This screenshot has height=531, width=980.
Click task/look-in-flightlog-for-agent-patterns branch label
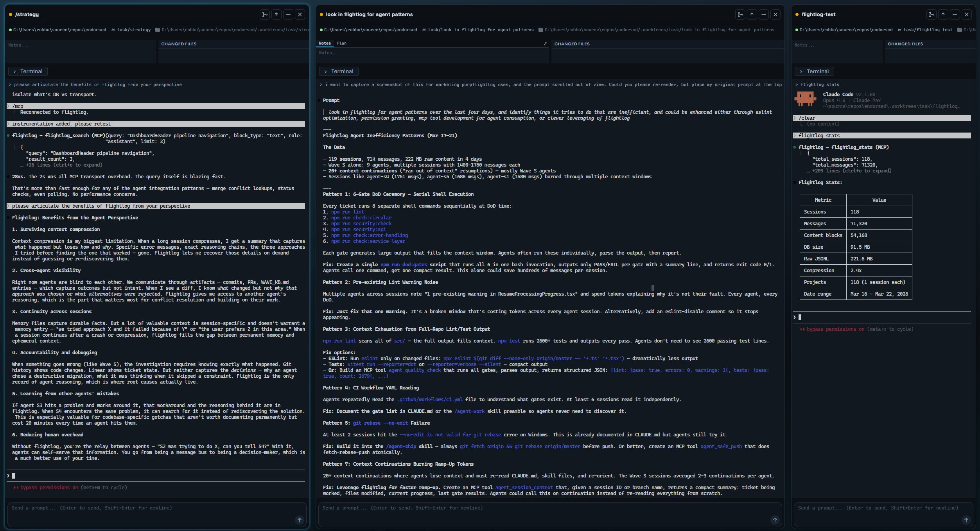tap(481, 30)
